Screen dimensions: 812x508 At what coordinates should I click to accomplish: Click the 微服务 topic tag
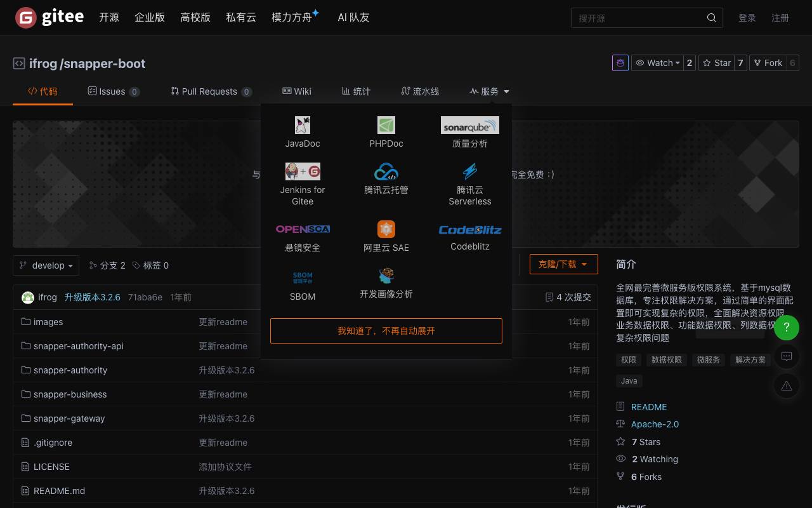click(x=709, y=360)
